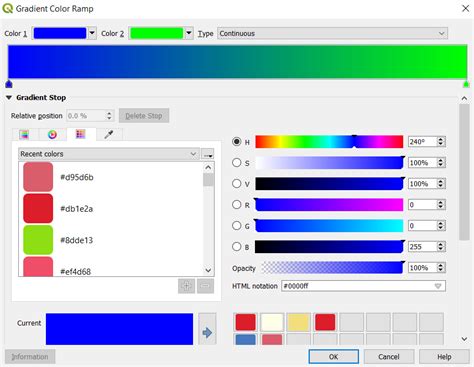474x367 pixels.
Task: Click the down arrow of the color list scrollbar
Action: tap(208, 270)
